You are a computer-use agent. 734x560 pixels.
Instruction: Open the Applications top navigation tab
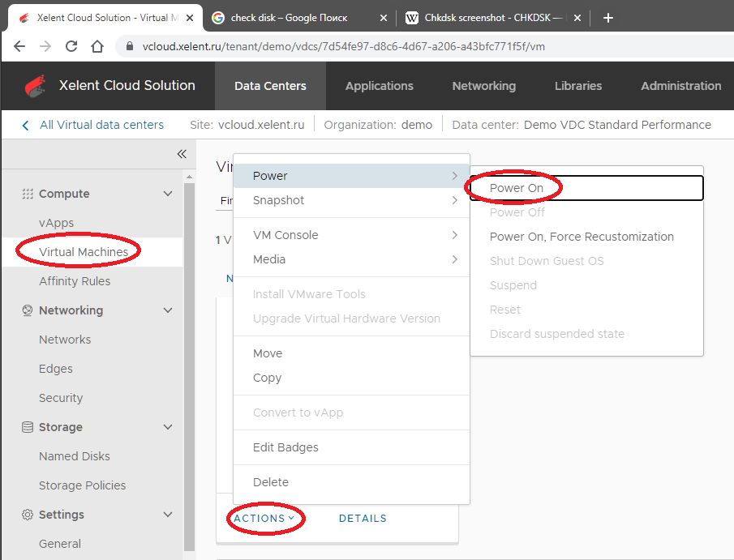tap(380, 86)
